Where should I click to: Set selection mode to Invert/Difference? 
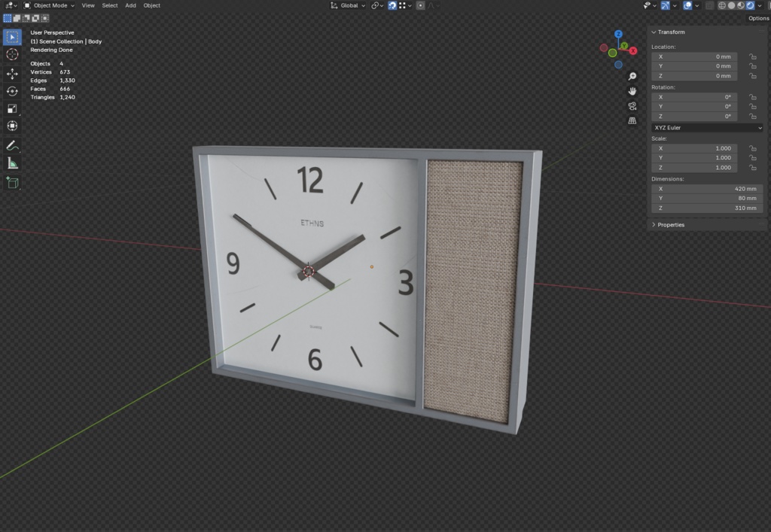35,18
